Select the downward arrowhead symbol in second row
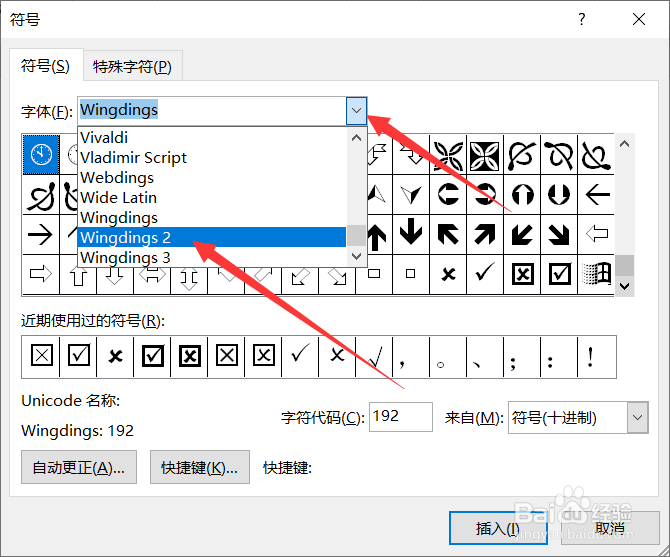This screenshot has width=670, height=557. tap(411, 194)
